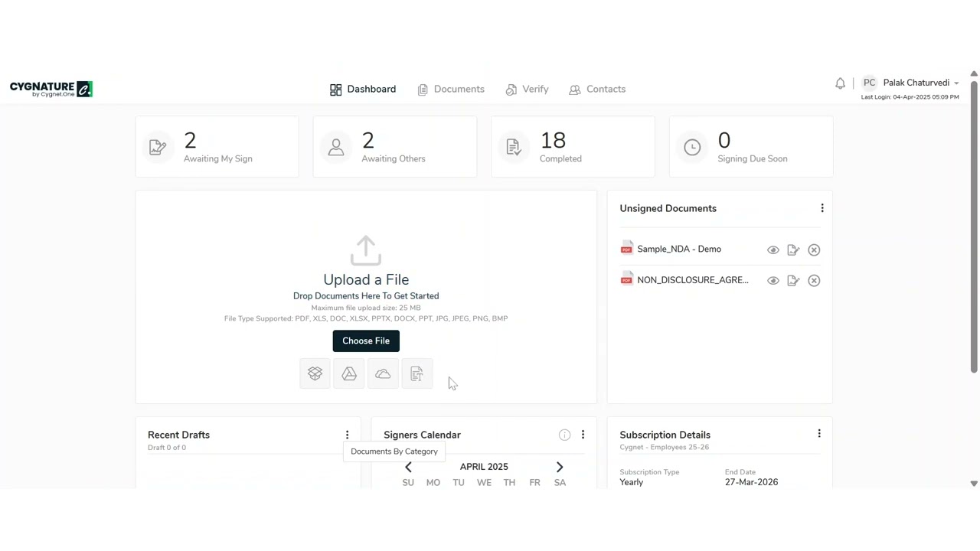Click the Sample_NDA - Demo PDF icon
This screenshot has height=551, width=980.
click(x=627, y=248)
